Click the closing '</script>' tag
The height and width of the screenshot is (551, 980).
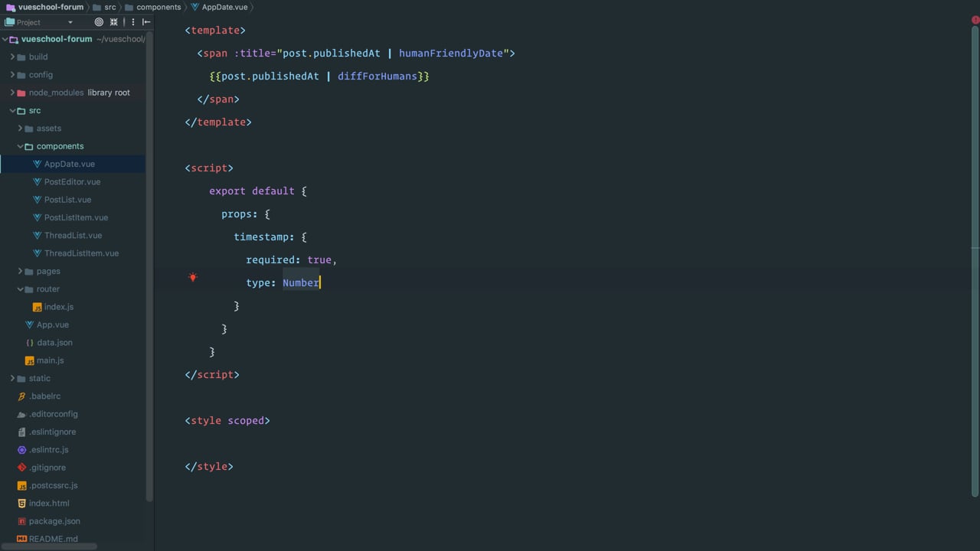click(x=212, y=375)
